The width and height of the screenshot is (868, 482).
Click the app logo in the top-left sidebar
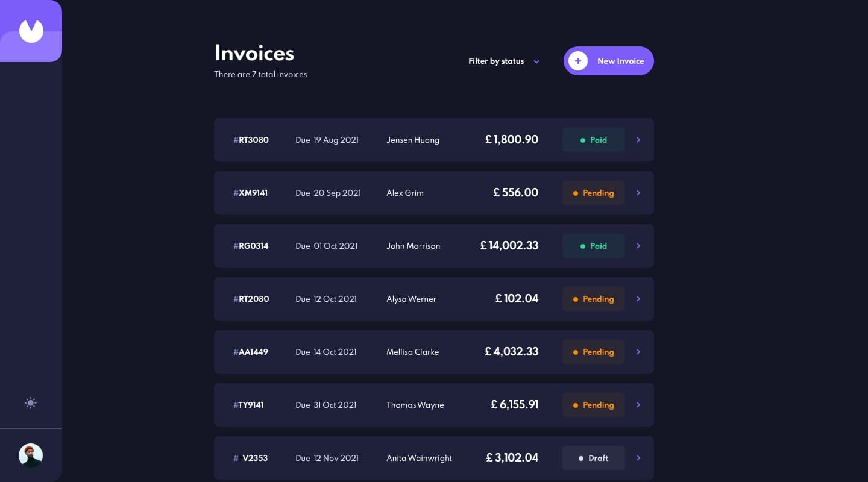[x=31, y=31]
